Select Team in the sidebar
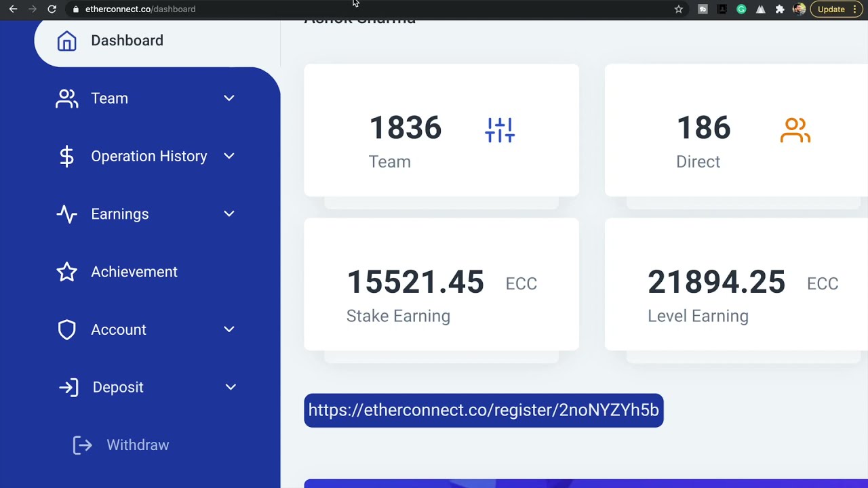The width and height of the screenshot is (868, 488). coord(109,98)
